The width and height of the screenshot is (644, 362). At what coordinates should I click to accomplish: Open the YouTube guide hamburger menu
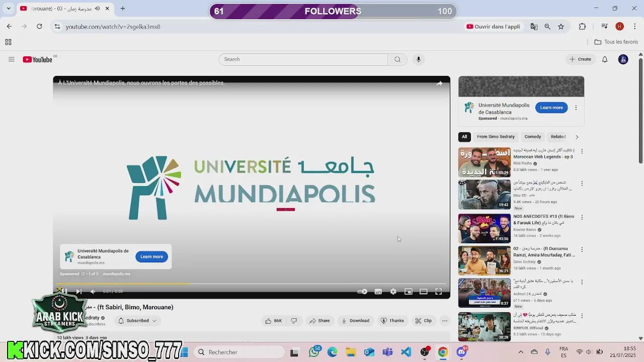[11, 59]
